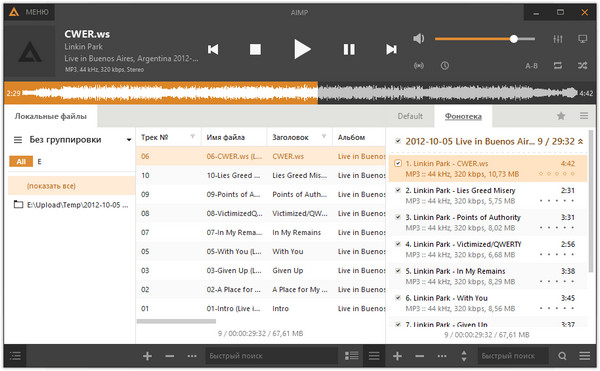The image size is (600, 371).
Task: Toggle checkbox for Linkin Park - CWER.ws
Action: 398,163
